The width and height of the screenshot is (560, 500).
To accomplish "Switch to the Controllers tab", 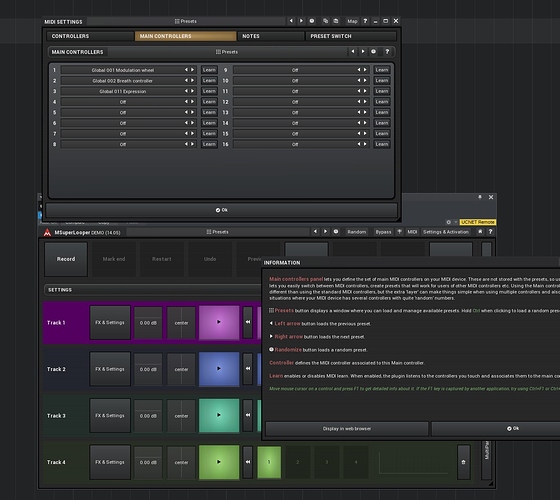I will click(x=90, y=36).
